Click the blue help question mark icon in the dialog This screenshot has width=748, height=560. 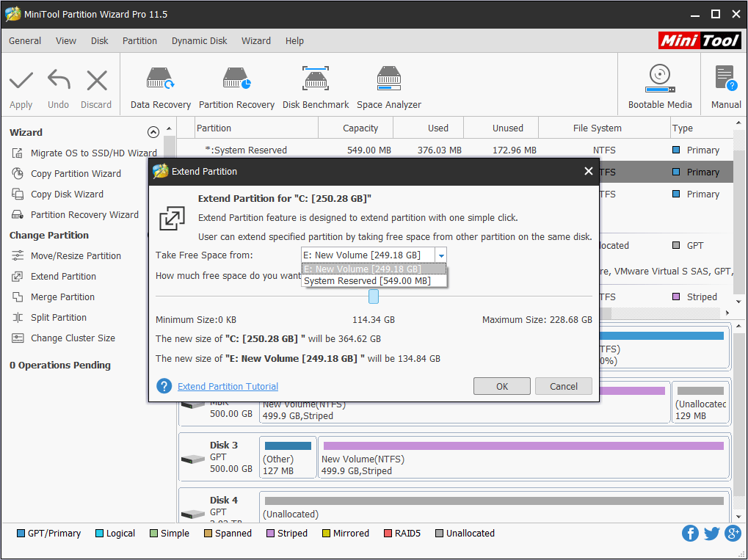click(164, 386)
